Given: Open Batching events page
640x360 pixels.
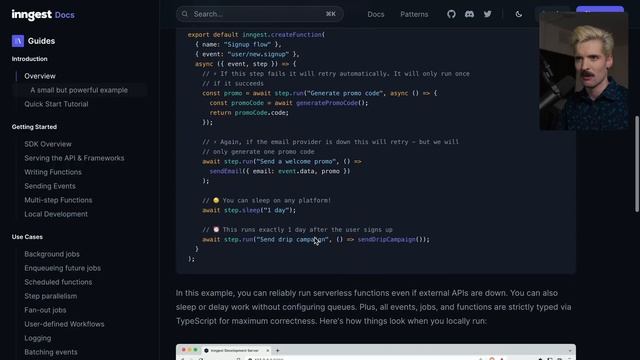Looking at the screenshot, I should click(51, 352).
